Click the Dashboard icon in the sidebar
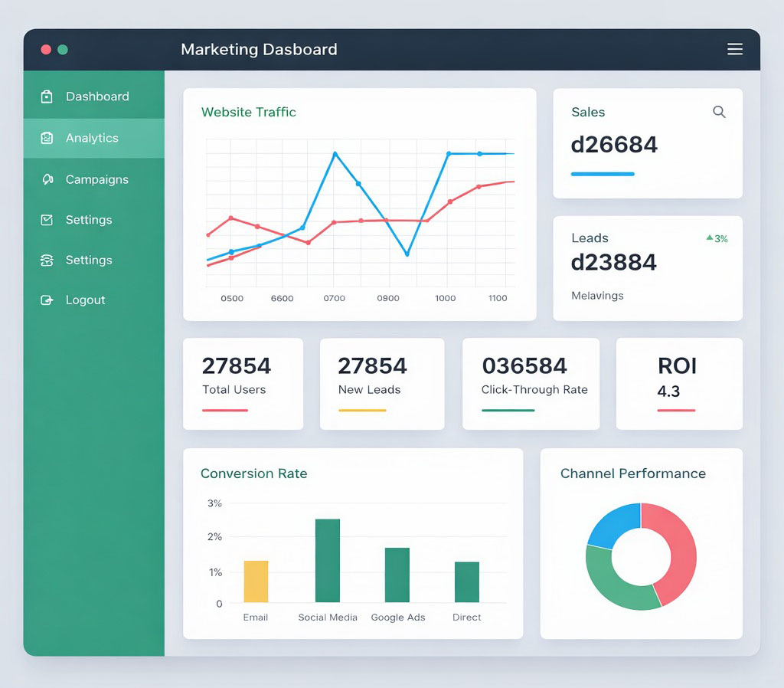This screenshot has width=784, height=688. 47,97
